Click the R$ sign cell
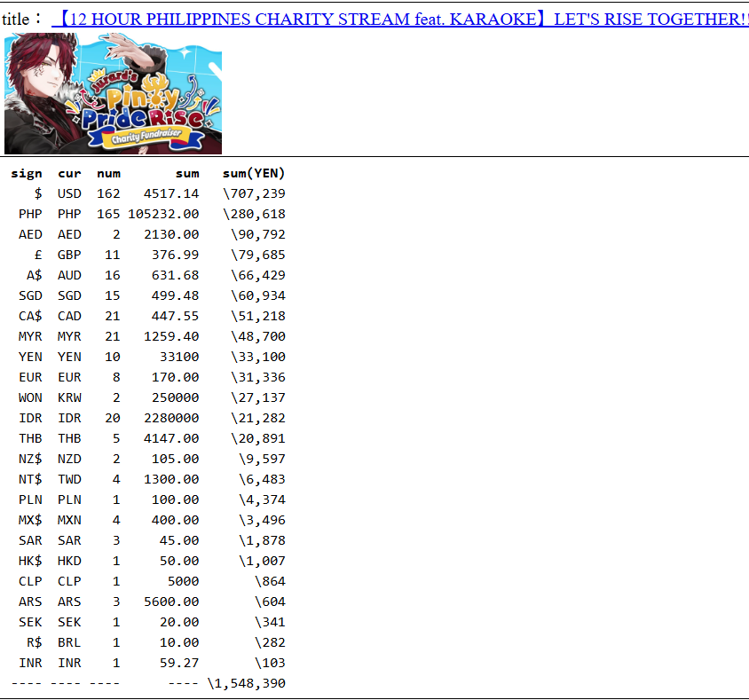 (35, 642)
